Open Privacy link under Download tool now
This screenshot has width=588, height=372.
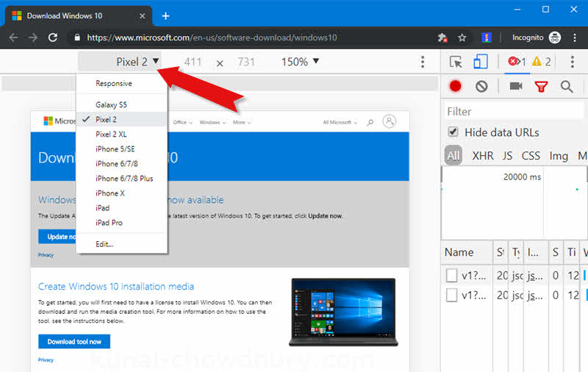coord(46,360)
